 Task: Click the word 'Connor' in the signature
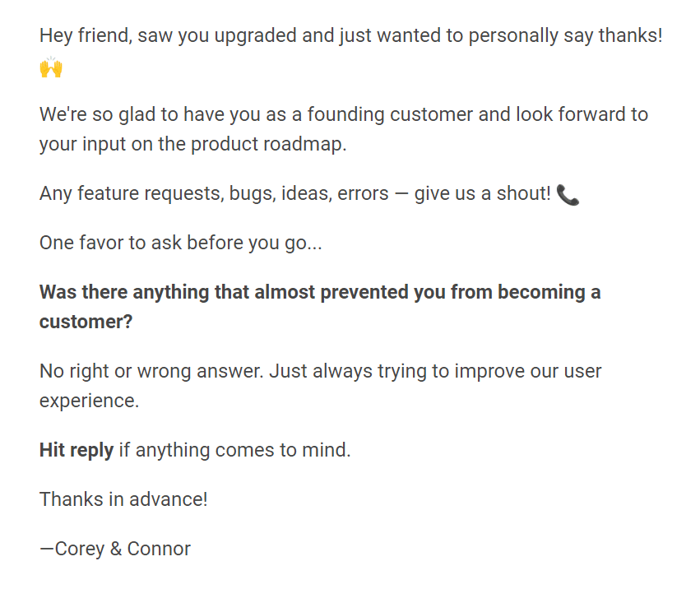tap(159, 549)
